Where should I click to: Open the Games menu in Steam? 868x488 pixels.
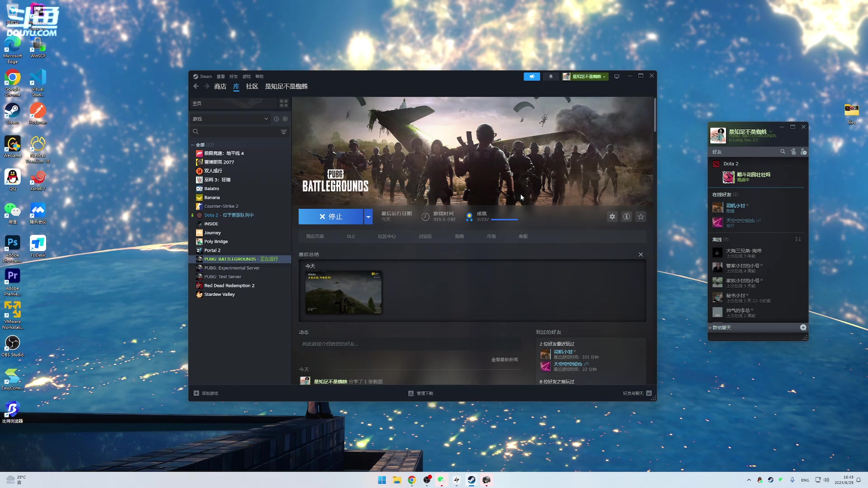coord(246,76)
